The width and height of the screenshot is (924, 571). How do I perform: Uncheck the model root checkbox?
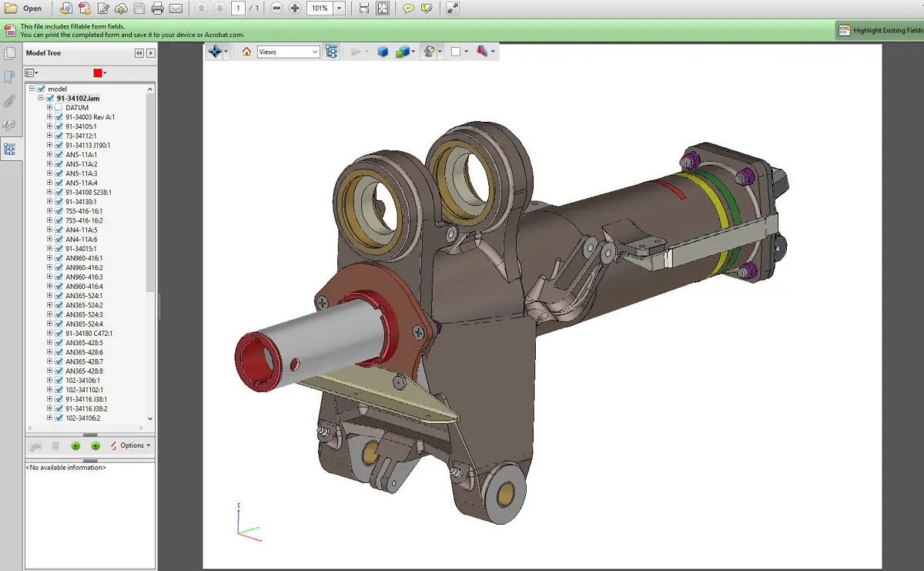click(x=41, y=89)
